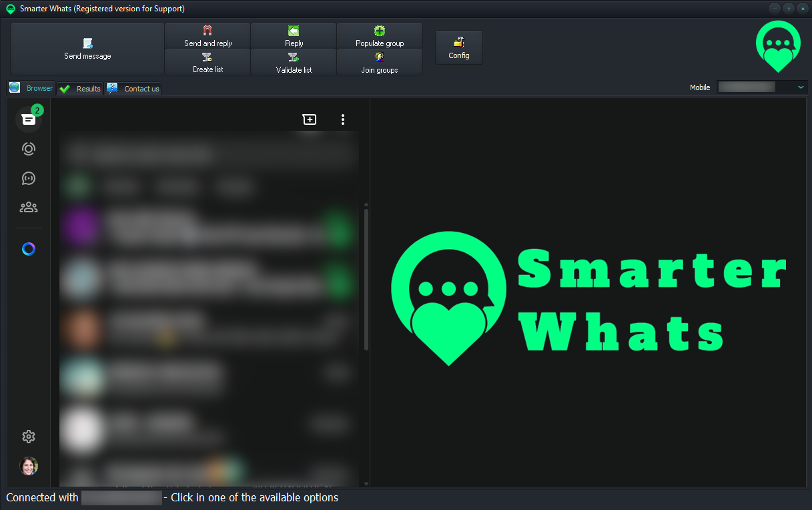
Task: Open the Contact us tab
Action: (x=133, y=89)
